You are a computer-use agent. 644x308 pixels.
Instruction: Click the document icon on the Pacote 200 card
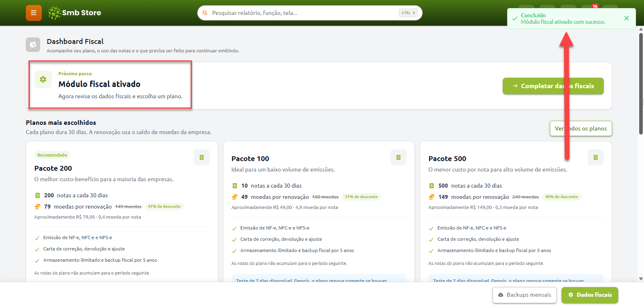click(202, 157)
